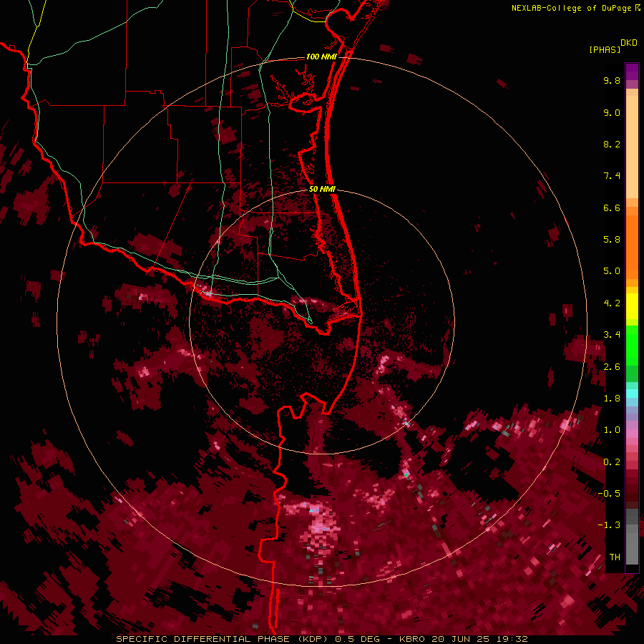
Task: Click the 2.6 value on the color scale
Action: (x=612, y=367)
